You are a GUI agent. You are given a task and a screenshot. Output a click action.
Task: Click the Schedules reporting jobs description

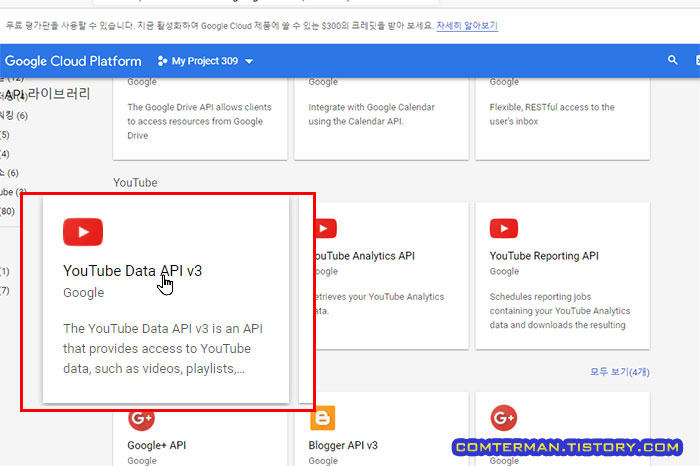click(560, 311)
